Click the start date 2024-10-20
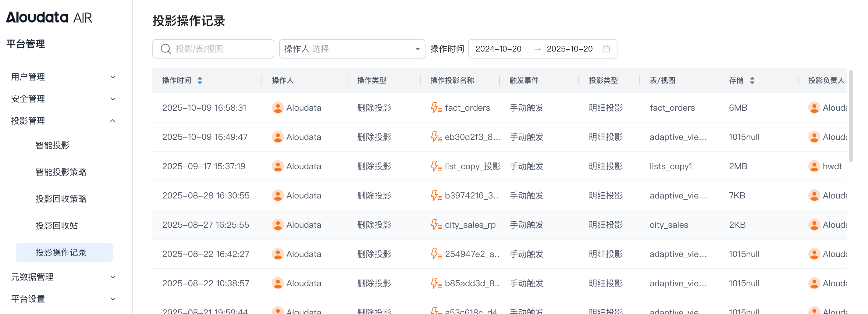Image resolution: width=868 pixels, height=314 pixels. click(498, 49)
